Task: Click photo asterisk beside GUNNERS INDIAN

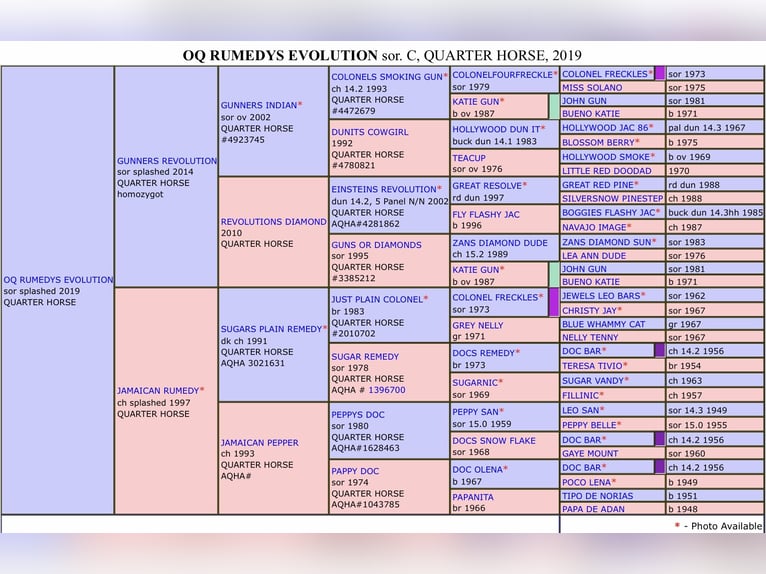Action: coord(300,104)
